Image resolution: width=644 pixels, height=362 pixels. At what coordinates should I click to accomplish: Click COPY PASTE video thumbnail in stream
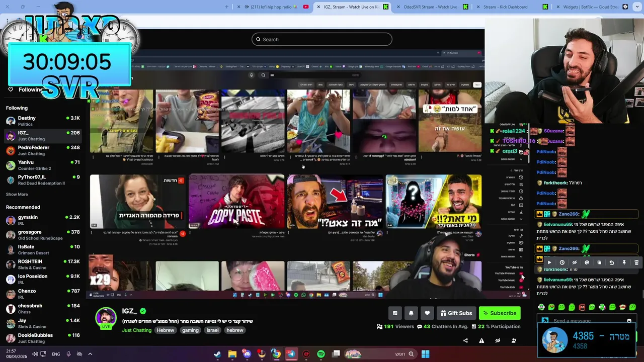point(236,202)
